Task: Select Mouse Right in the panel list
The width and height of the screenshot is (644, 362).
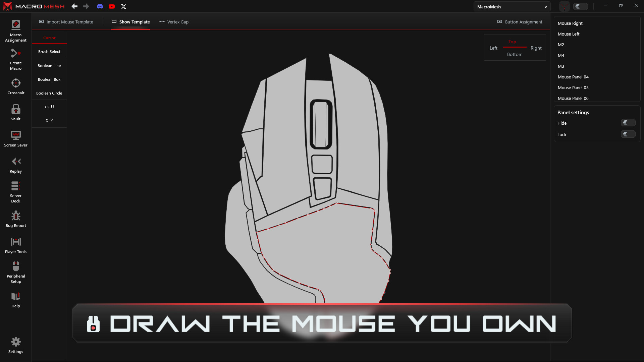Action: (570, 23)
